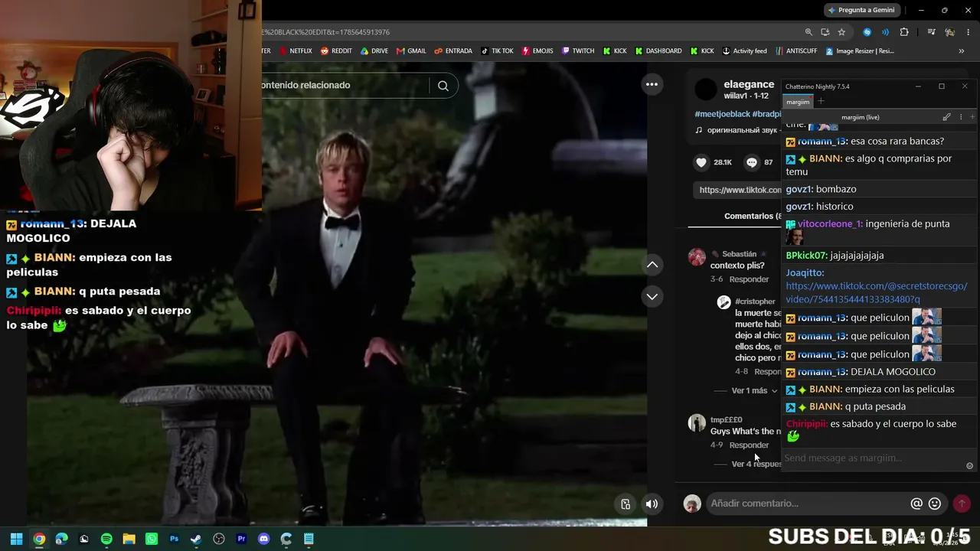Click the mention @ icon in comment box
Viewport: 980px width, 551px height.
coord(916,504)
